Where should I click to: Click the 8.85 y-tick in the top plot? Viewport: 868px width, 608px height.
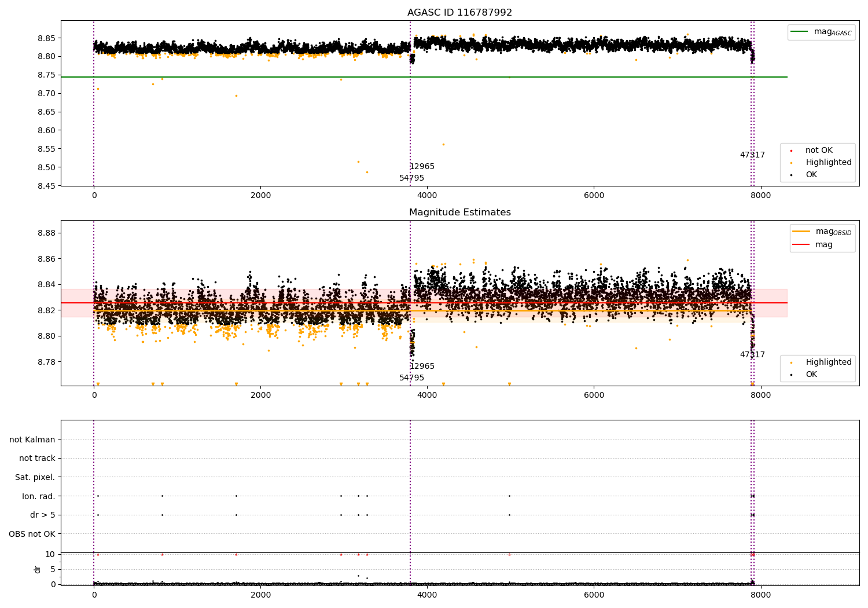[x=46, y=38]
